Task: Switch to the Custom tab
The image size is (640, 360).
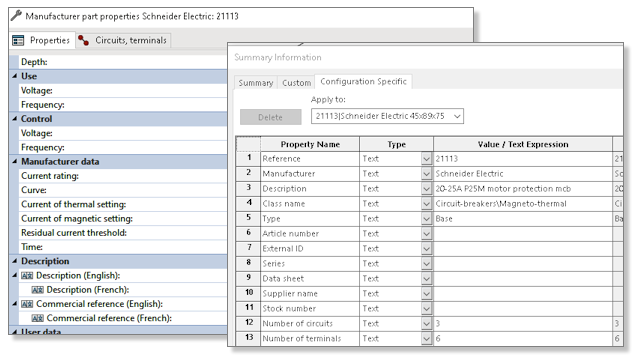Action: coord(296,83)
